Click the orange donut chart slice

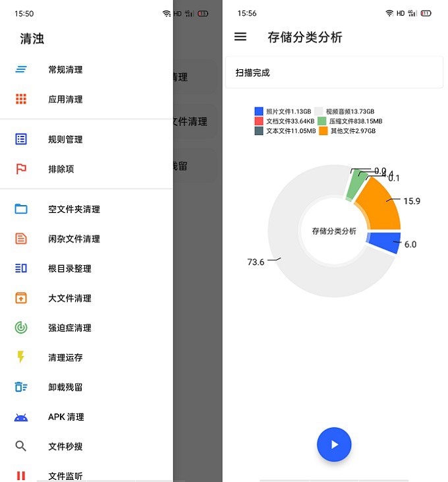(x=381, y=206)
